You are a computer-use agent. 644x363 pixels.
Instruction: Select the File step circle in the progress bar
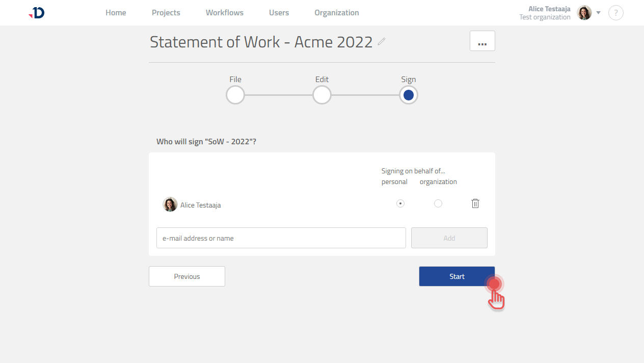tap(235, 95)
